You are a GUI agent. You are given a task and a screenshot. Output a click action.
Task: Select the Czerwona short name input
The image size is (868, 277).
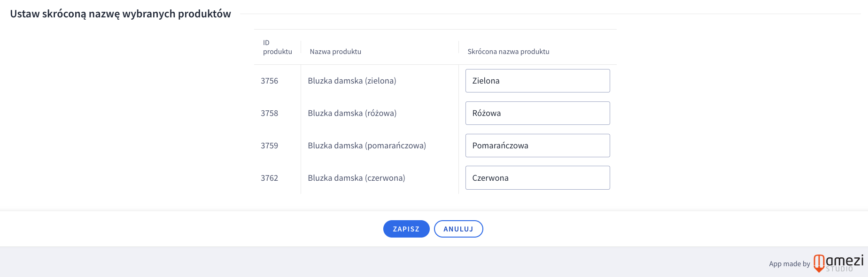pos(537,178)
